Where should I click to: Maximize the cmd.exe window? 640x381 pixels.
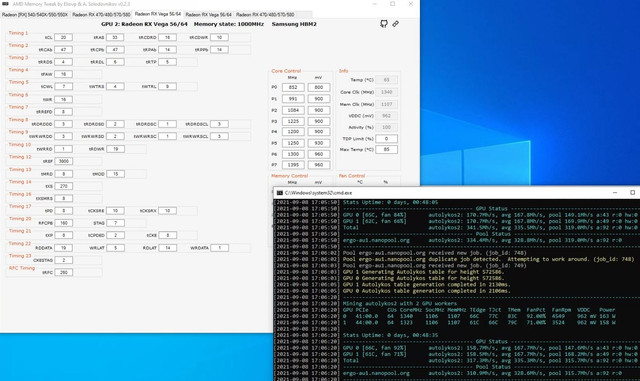pyautogui.click(x=632, y=193)
